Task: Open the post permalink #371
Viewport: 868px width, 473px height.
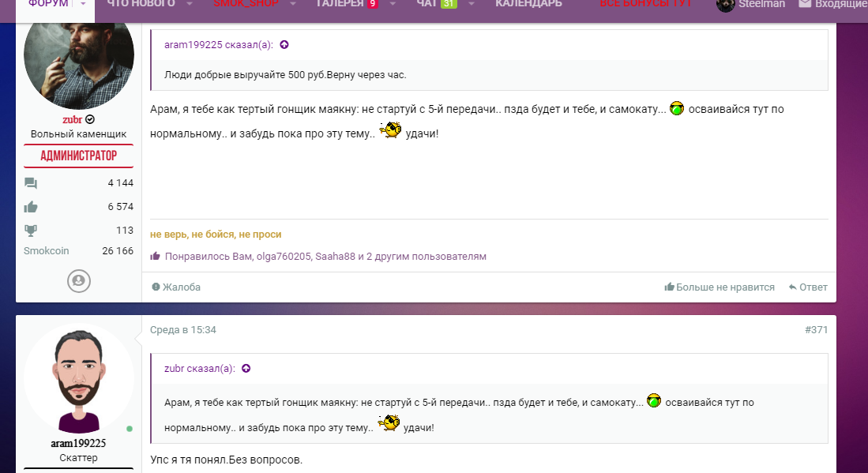Action: pos(816,330)
